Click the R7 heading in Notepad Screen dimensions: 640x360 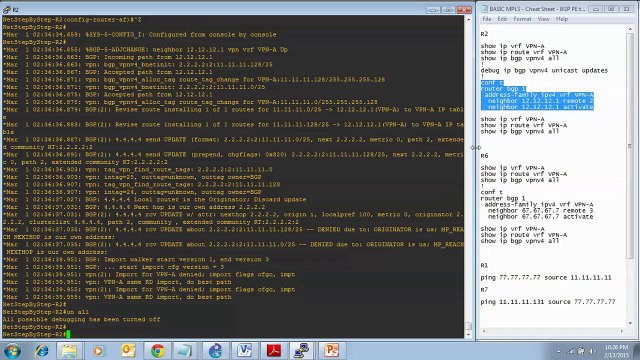[484, 290]
